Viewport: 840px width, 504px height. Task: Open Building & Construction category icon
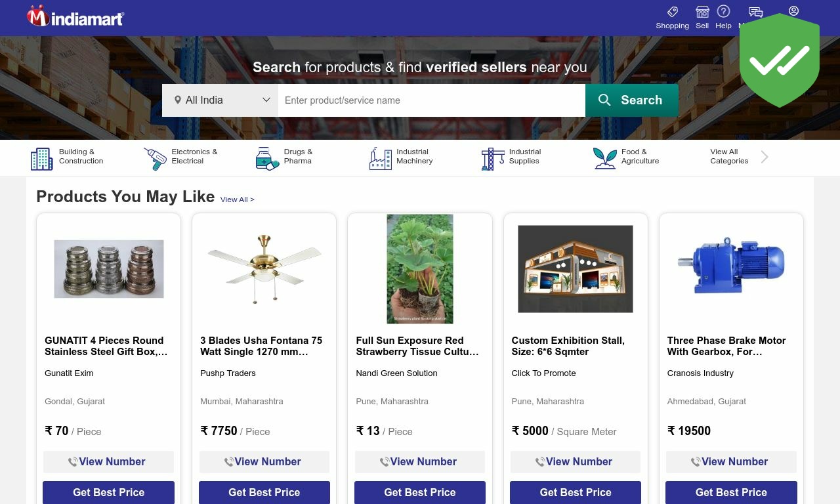[x=41, y=159]
